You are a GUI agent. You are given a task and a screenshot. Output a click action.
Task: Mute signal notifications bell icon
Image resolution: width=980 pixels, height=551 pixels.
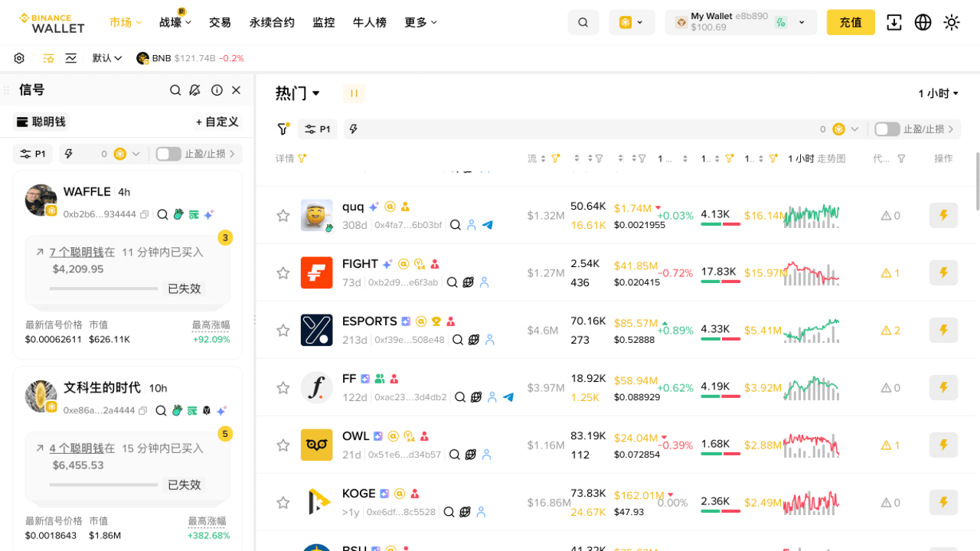[195, 90]
